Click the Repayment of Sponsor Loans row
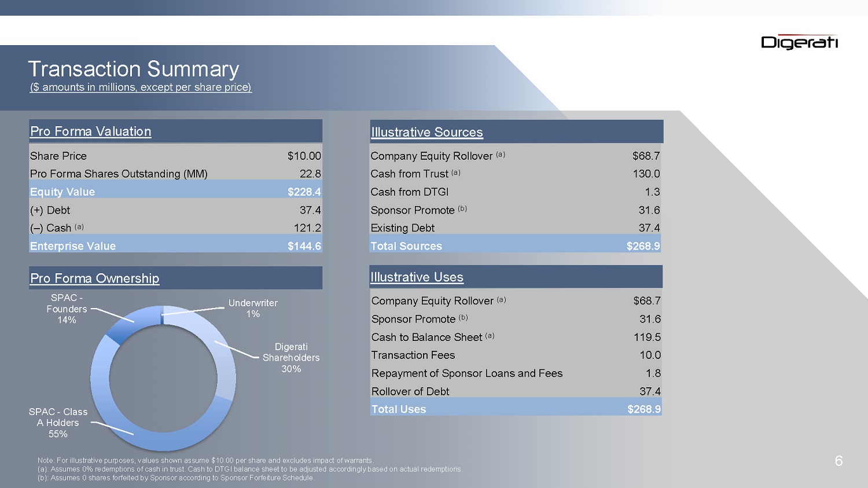 (x=515, y=373)
